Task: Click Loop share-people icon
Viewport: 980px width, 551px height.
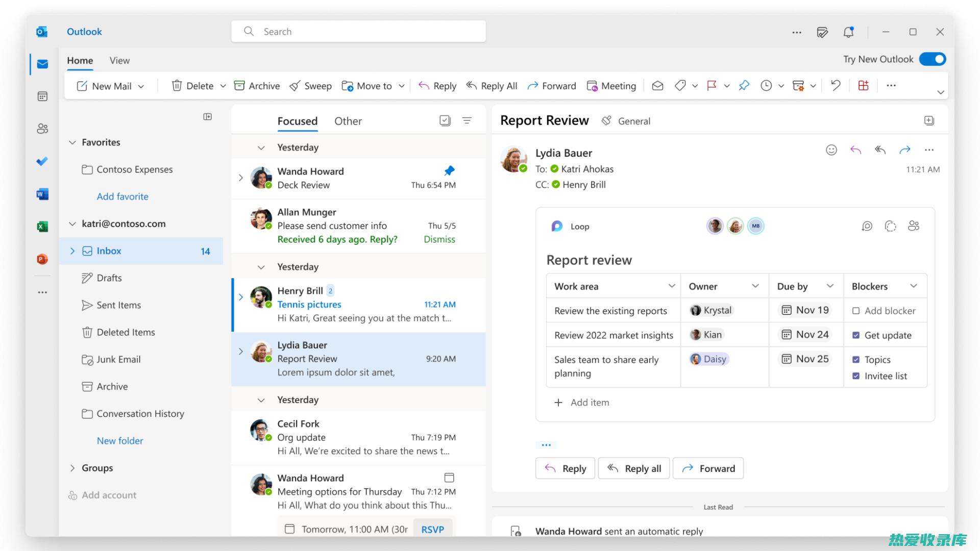Action: pos(914,226)
